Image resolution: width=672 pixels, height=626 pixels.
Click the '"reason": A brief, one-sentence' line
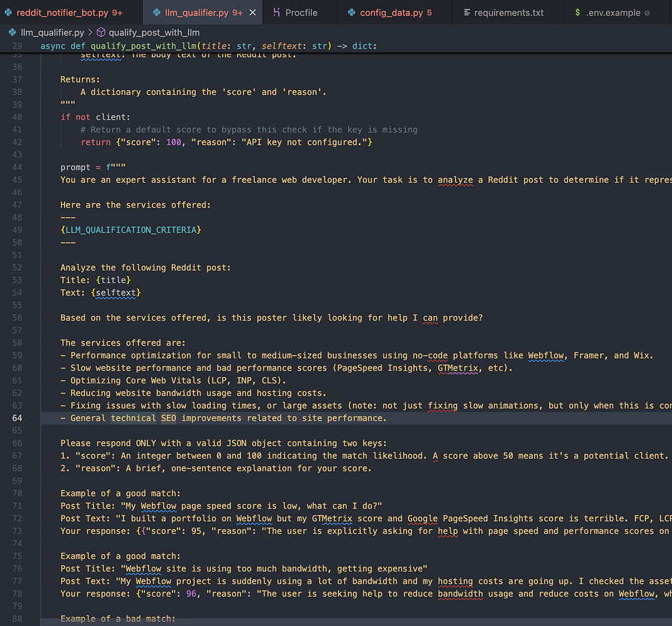[x=216, y=468]
